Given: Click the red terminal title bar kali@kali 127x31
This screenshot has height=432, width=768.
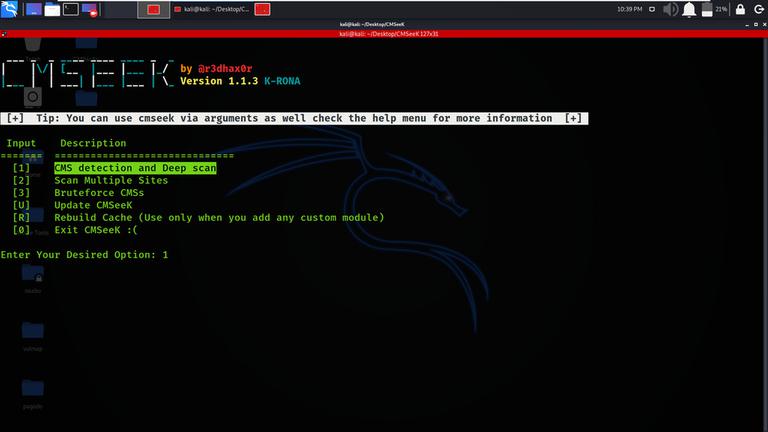Looking at the screenshot, I should pos(388,34).
